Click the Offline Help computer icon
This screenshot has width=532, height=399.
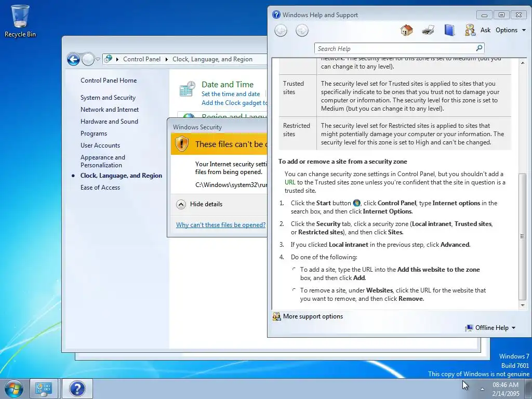(x=469, y=328)
